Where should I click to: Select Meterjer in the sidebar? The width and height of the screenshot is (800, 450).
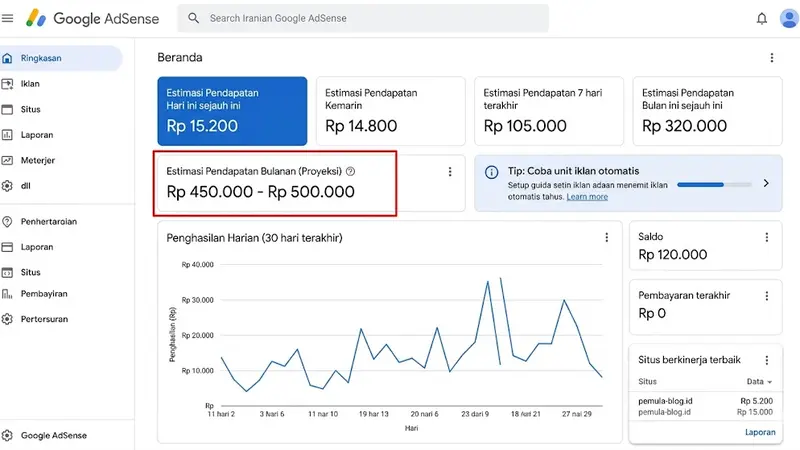pyautogui.click(x=38, y=160)
